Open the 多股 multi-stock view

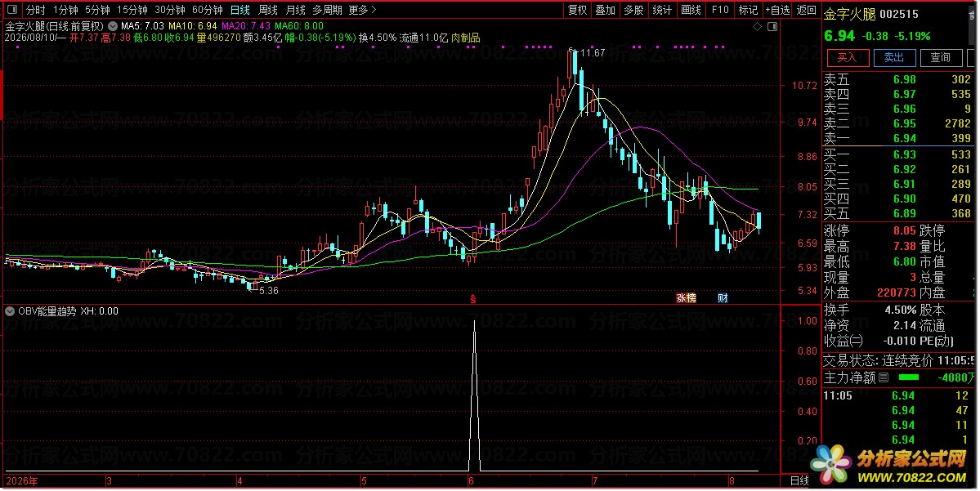pyautogui.click(x=633, y=10)
